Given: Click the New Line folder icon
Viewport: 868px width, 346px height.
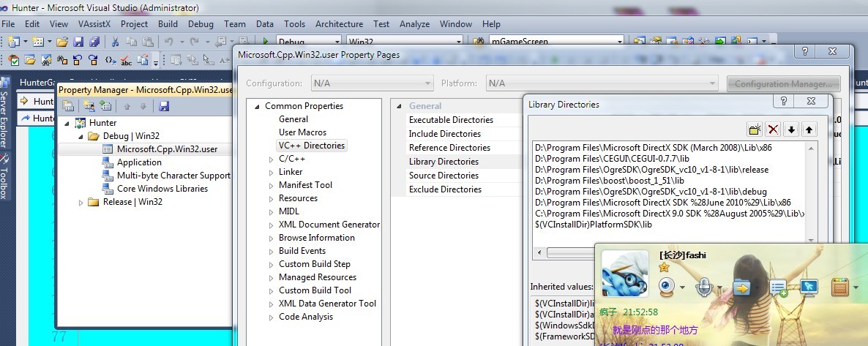Looking at the screenshot, I should pos(755,129).
